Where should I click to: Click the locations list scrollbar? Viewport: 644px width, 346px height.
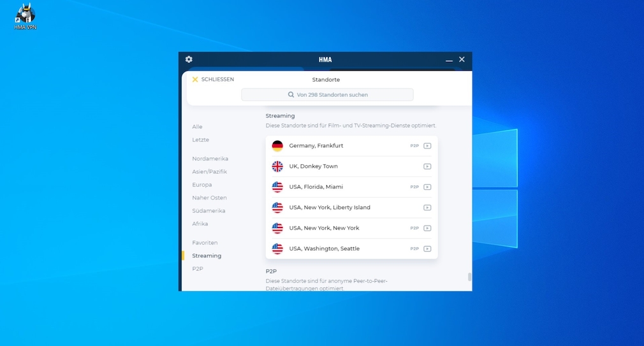click(470, 277)
